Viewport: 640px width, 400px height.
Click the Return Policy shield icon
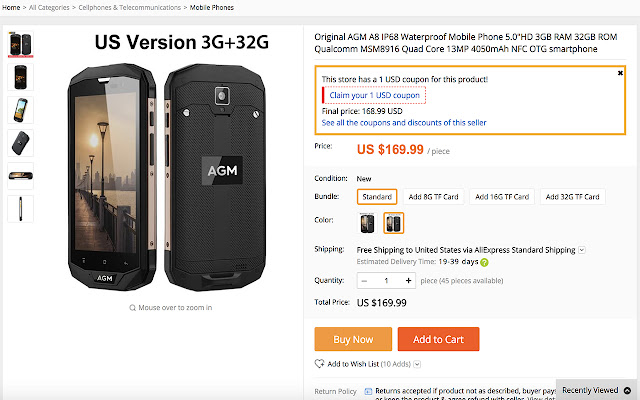(x=368, y=391)
